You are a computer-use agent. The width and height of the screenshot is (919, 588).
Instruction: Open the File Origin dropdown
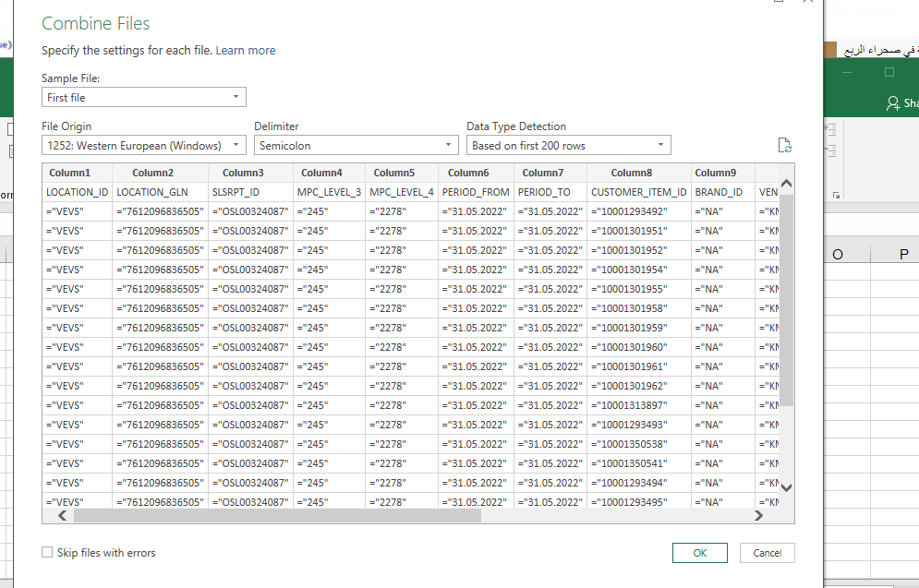(143, 145)
